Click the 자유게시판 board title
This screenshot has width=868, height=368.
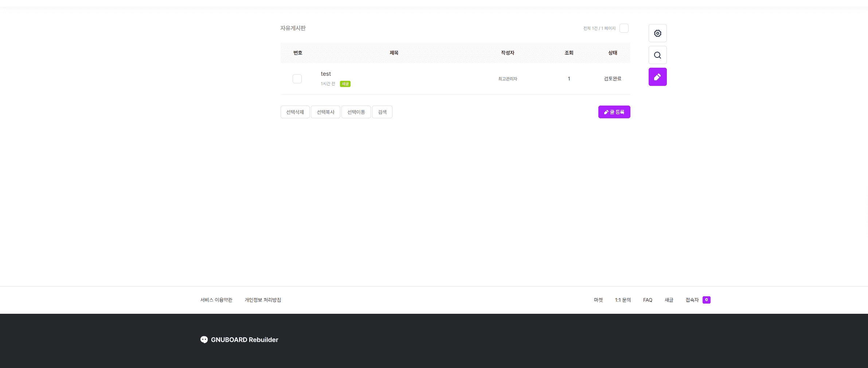pyautogui.click(x=293, y=28)
